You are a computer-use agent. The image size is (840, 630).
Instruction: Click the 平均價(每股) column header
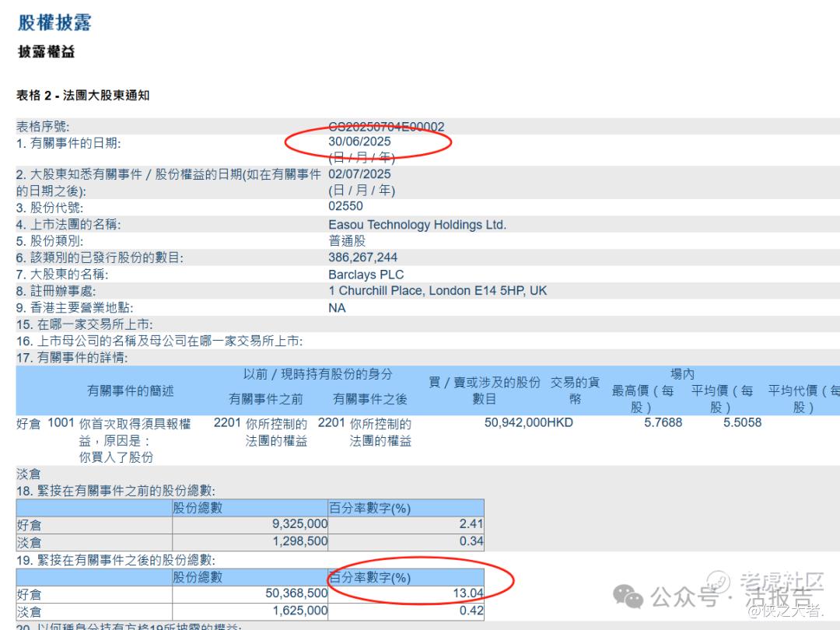(x=722, y=399)
